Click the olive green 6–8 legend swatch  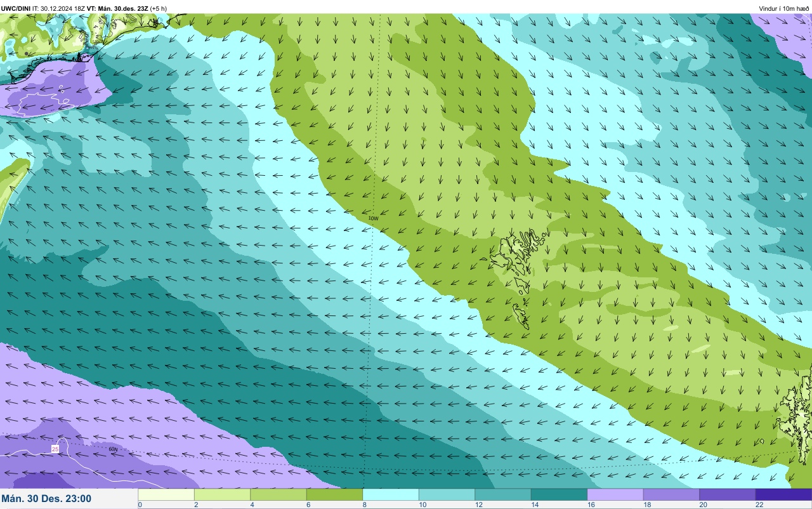pyautogui.click(x=334, y=494)
